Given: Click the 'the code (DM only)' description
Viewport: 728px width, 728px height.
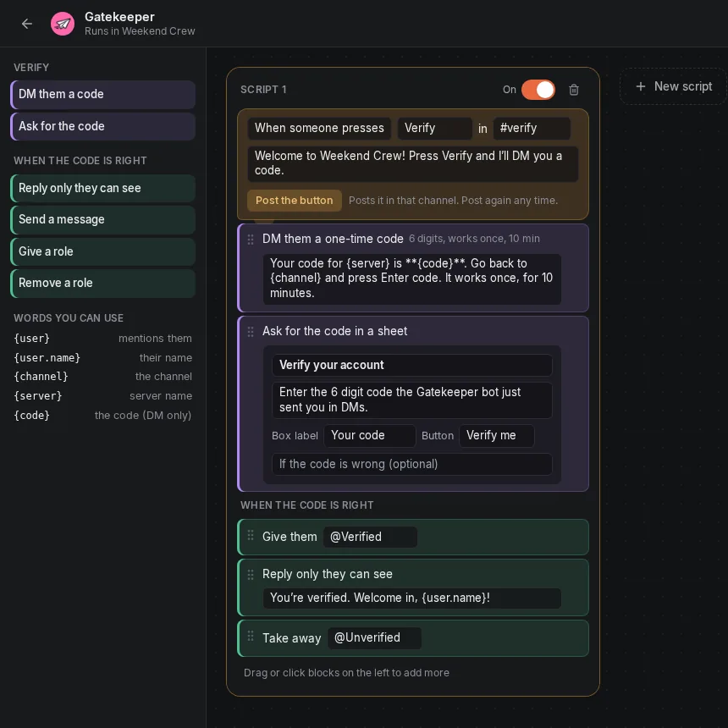Looking at the screenshot, I should coord(143,416).
